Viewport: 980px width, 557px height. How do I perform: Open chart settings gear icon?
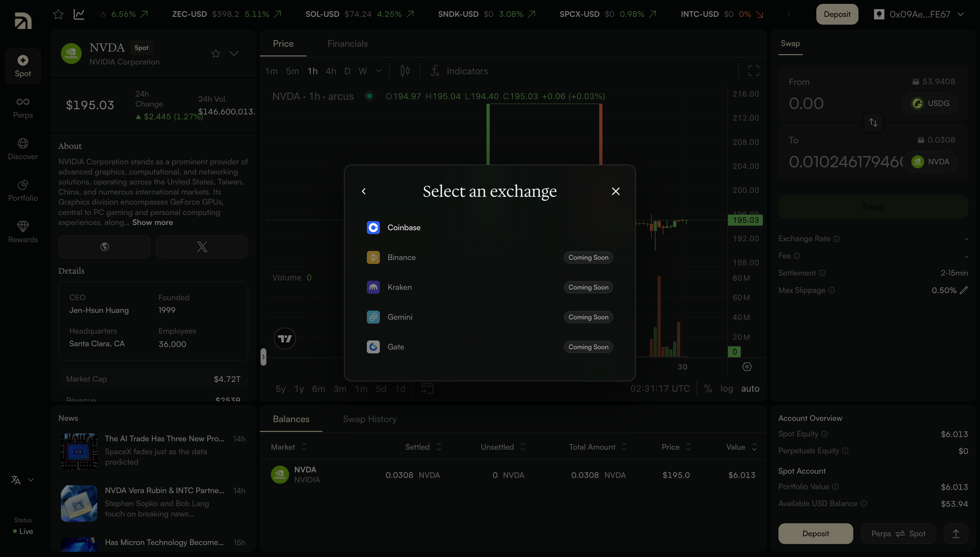[747, 367]
